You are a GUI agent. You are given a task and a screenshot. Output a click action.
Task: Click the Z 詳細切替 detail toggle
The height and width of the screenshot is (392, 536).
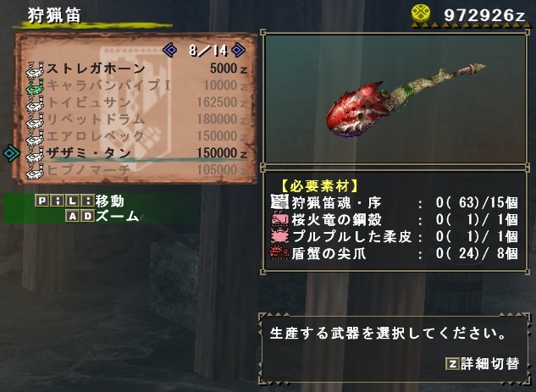coord(483,363)
